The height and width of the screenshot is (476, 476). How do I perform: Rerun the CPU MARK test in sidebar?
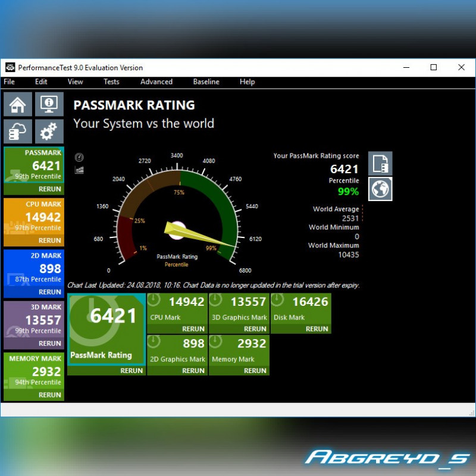pyautogui.click(x=49, y=240)
